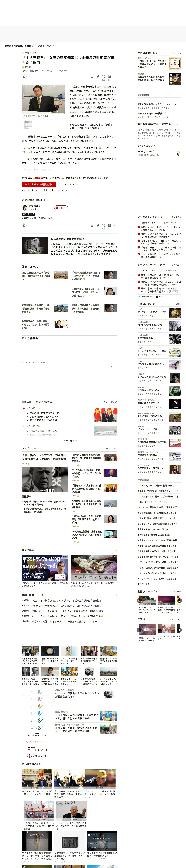Click もっと見る next to 注目の連載記事
The image size is (186, 868).
(176, 53)
